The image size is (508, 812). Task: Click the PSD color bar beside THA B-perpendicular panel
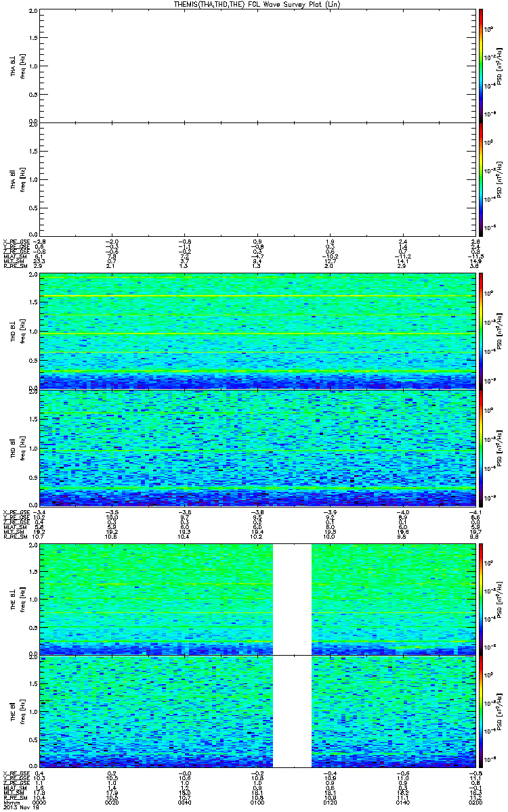tap(481, 66)
